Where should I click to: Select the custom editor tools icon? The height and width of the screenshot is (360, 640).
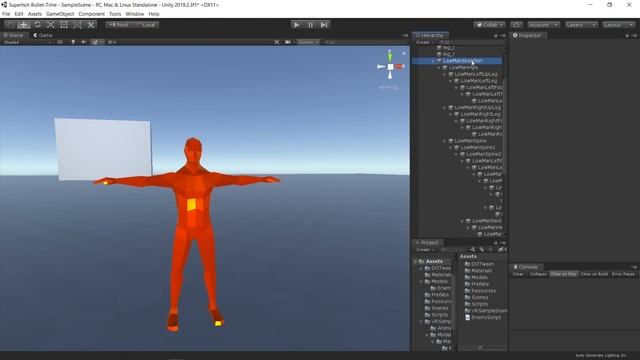pos(91,25)
